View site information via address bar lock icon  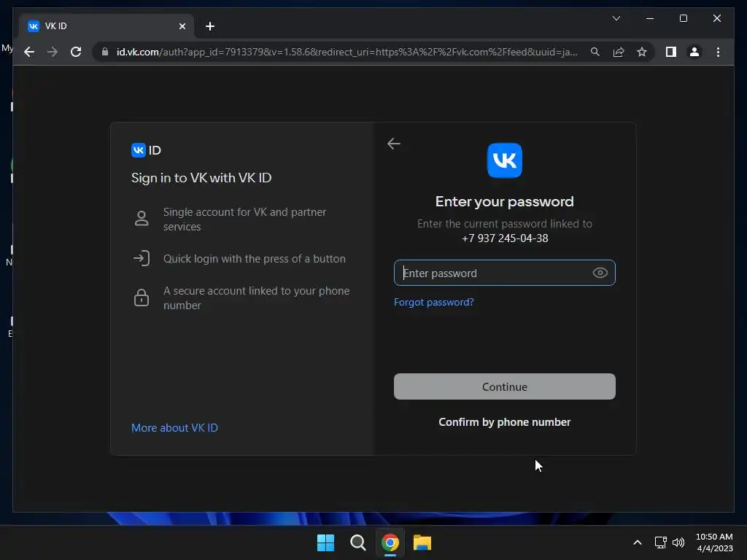[105, 52]
